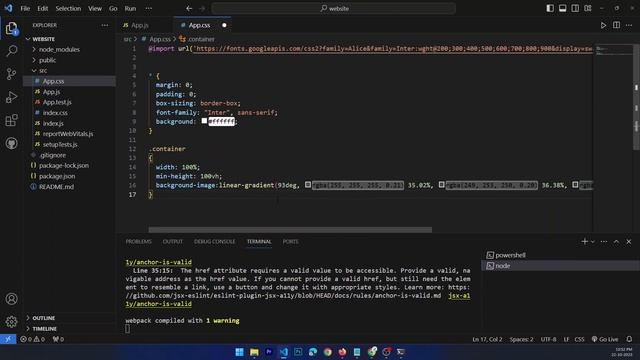This screenshot has width=640, height=360.
Task: Open the launch profile dropdown beside plus
Action: point(593,242)
